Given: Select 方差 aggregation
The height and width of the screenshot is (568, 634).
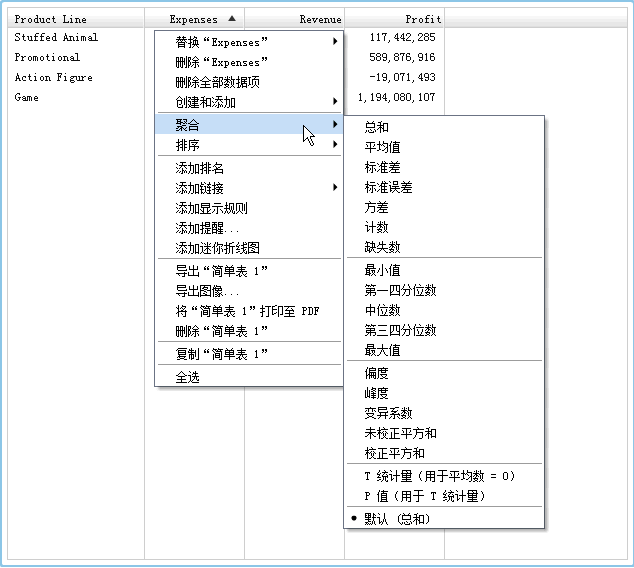Looking at the screenshot, I should click(444, 207).
